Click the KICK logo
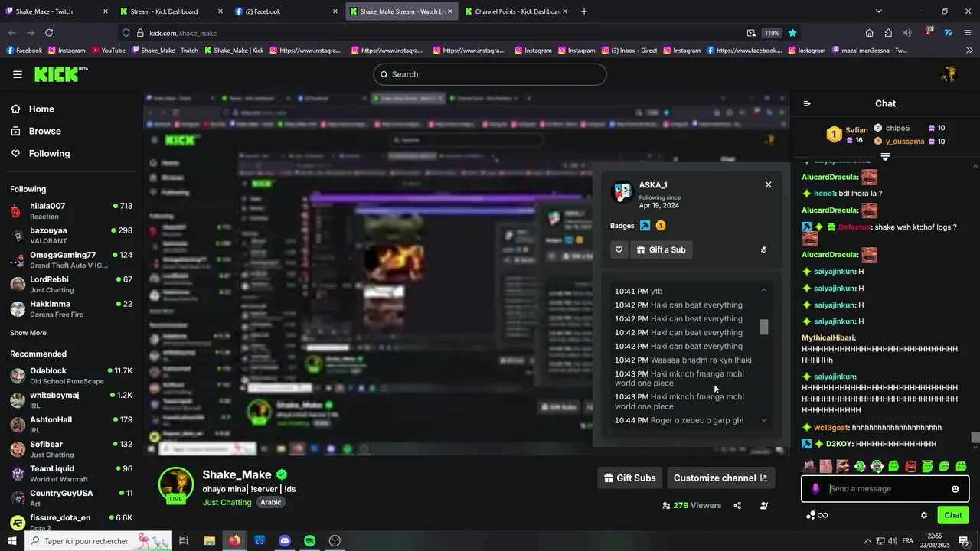 pos(61,74)
